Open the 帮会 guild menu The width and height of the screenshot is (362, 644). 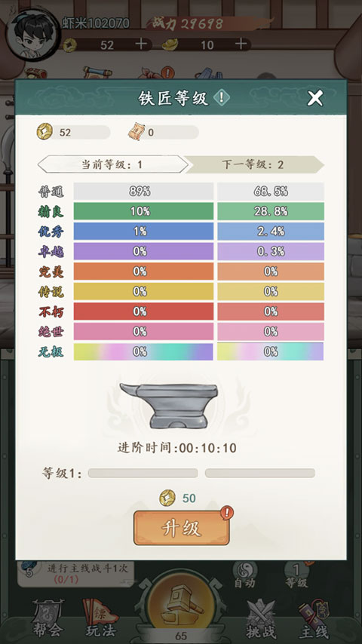(48, 618)
